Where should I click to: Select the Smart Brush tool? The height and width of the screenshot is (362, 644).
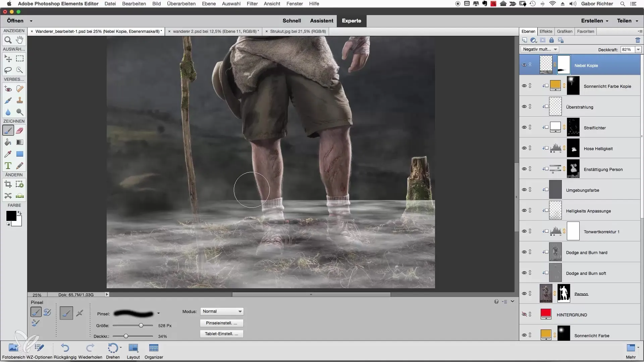click(x=8, y=101)
